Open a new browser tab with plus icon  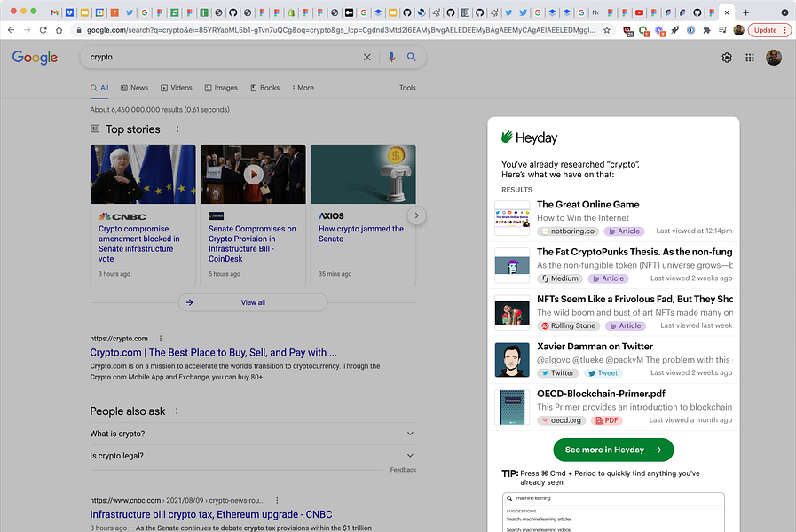[745, 12]
